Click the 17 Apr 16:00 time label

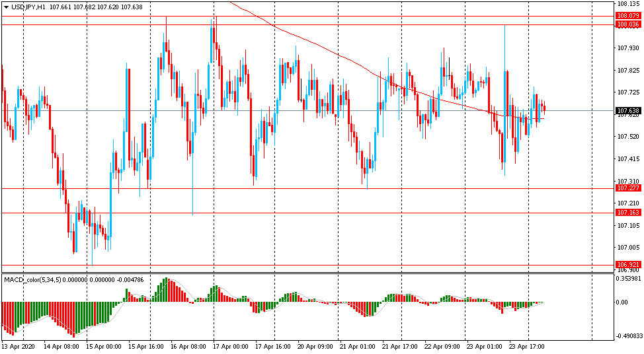click(272, 347)
